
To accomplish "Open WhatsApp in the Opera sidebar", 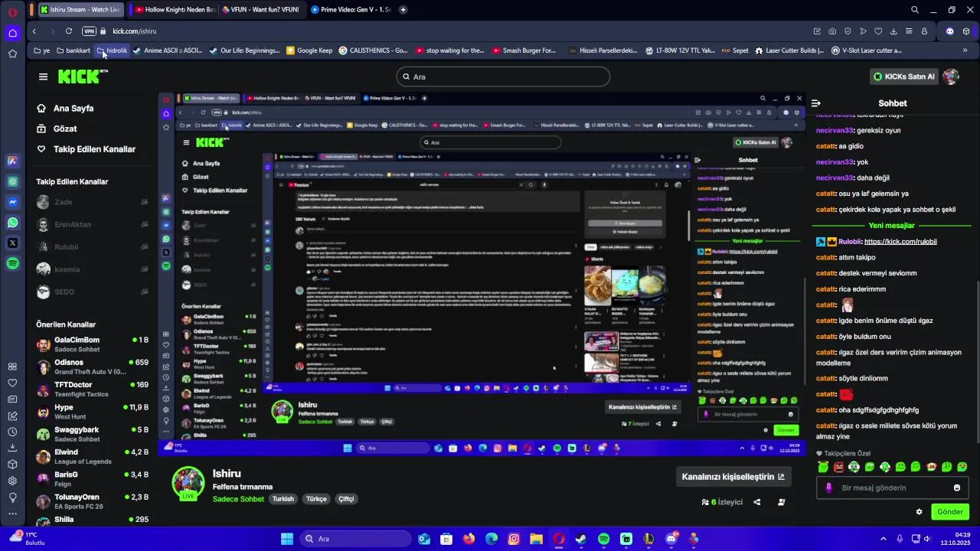I will 13,223.
